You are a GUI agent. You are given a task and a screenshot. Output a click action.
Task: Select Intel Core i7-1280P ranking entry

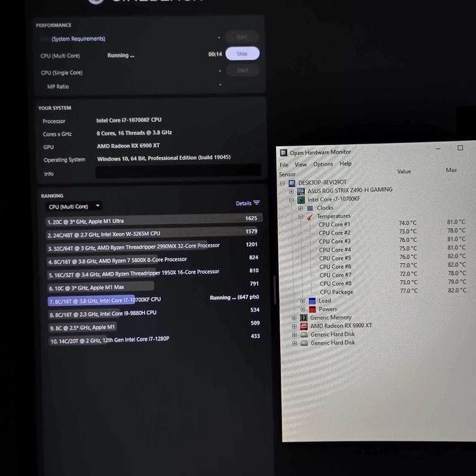click(154, 339)
